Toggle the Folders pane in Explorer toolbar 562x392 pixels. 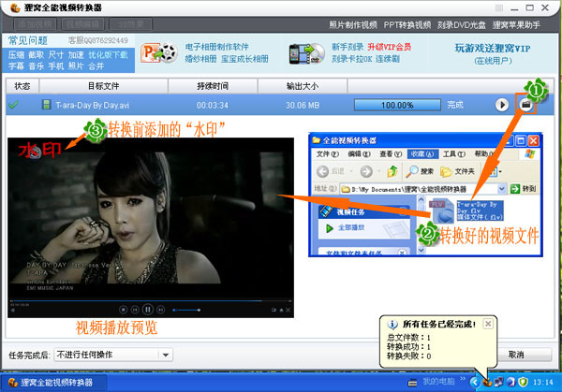[x=457, y=171]
